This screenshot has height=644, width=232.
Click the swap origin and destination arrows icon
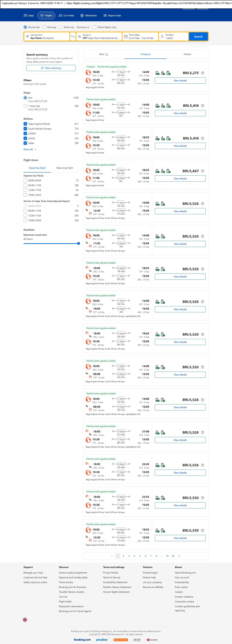73,36
